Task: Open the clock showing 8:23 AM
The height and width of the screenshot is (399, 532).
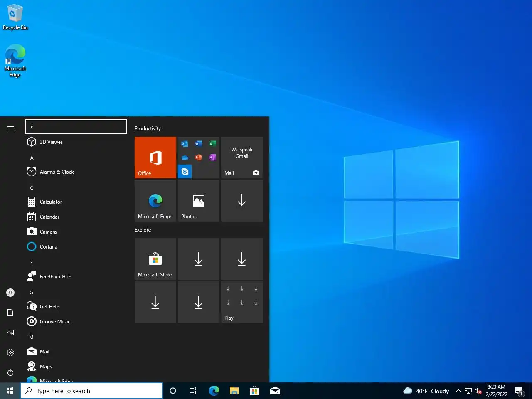Action: tap(496, 391)
